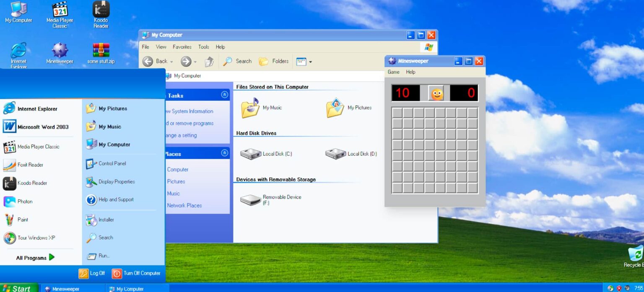Click Turn Off Computer button
The height and width of the screenshot is (292, 644).
[137, 273]
